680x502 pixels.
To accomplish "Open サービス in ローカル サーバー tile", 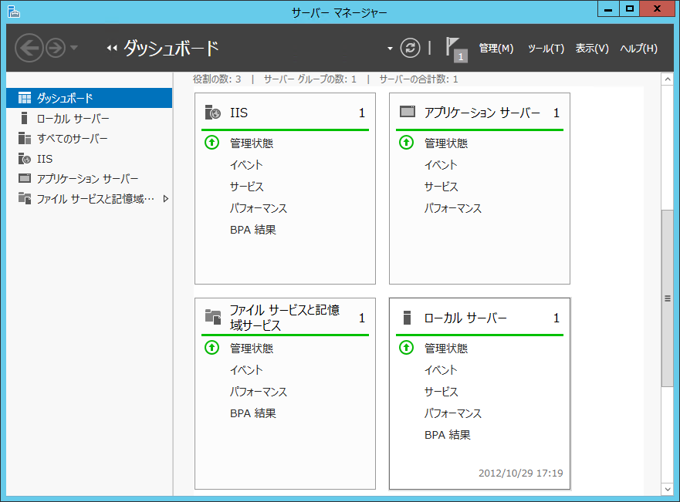I will point(441,391).
